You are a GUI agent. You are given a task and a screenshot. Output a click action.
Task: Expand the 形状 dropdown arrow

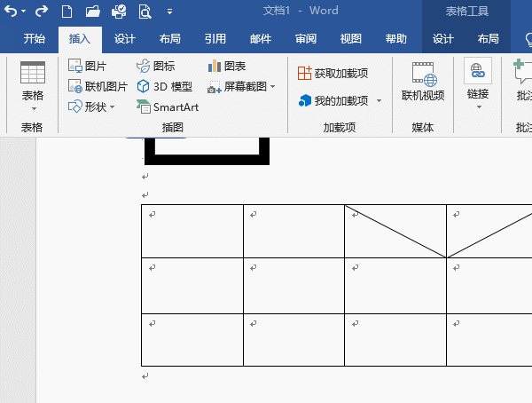(x=113, y=107)
